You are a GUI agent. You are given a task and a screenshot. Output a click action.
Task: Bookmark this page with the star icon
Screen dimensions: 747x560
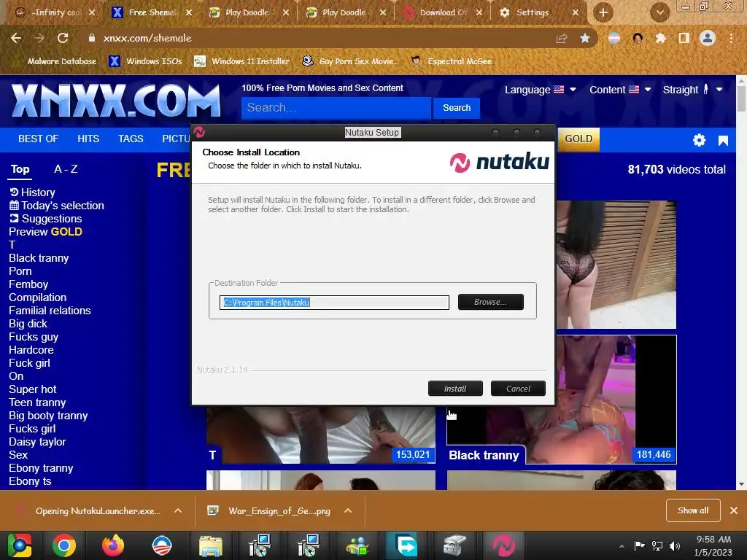[x=585, y=38]
